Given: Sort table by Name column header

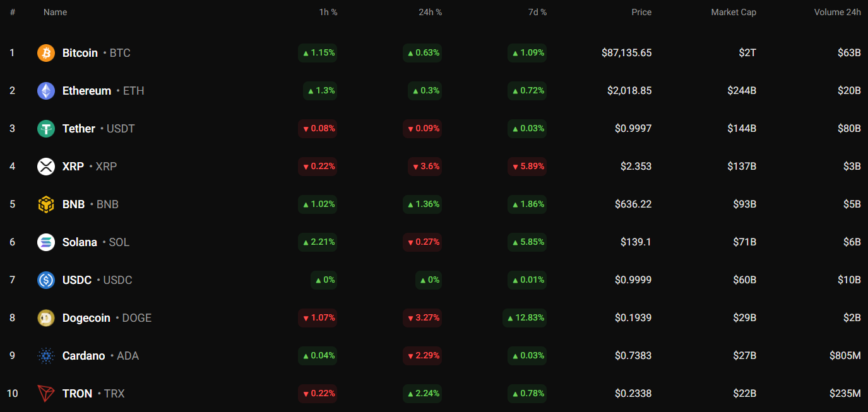Looking at the screenshot, I should point(55,12).
